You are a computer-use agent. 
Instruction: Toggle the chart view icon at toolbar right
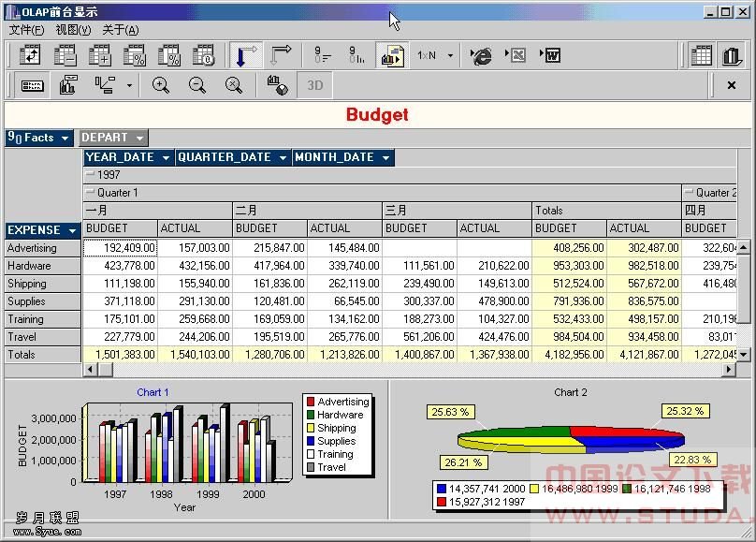tap(732, 55)
